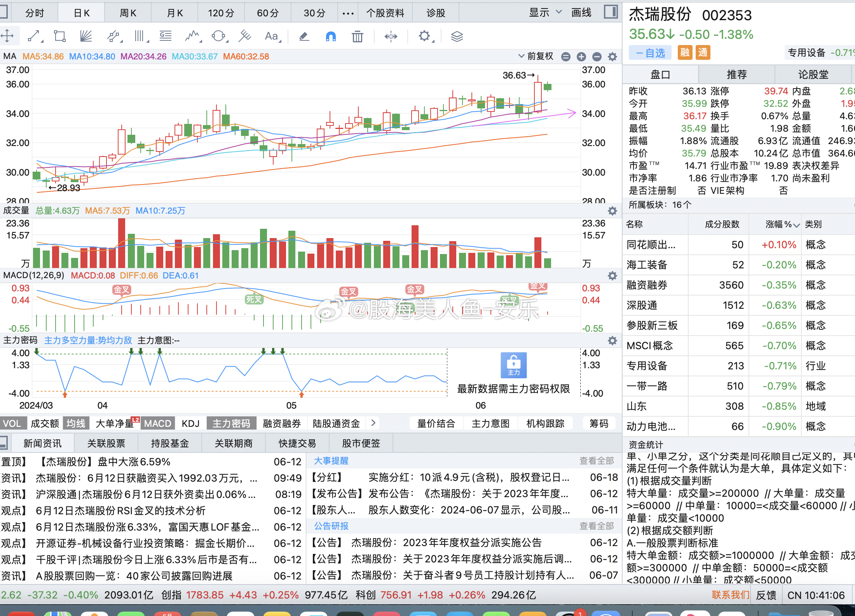Open the 个股资料 tab
This screenshot has height=616, width=855.
(x=385, y=13)
